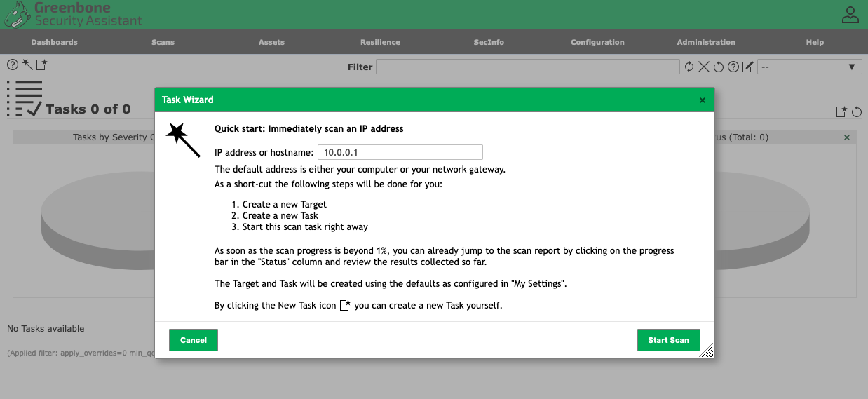Screen dimensions: 868x399
Task: Click New Task icon in top-left toolbar
Action: tap(41, 65)
